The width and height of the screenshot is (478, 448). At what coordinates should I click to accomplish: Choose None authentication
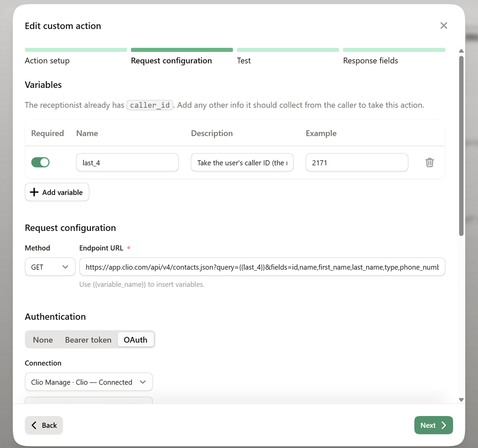point(43,340)
